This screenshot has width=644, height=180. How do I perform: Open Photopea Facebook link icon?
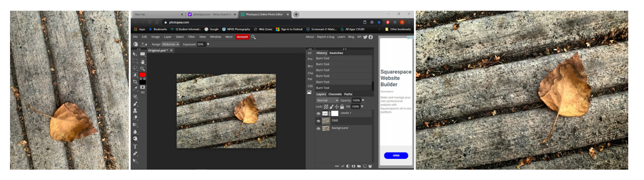pos(371,37)
